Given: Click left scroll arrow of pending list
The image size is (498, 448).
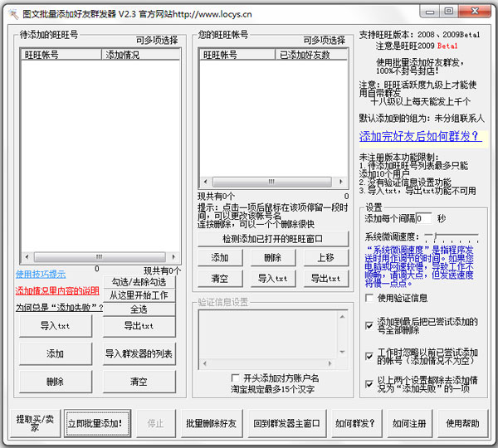Looking at the screenshot, I should pos(27,256).
